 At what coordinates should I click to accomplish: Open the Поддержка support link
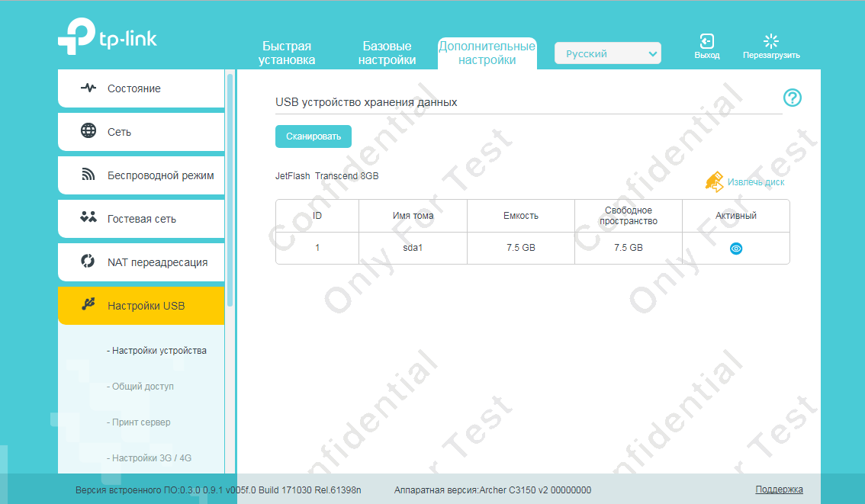click(x=779, y=490)
